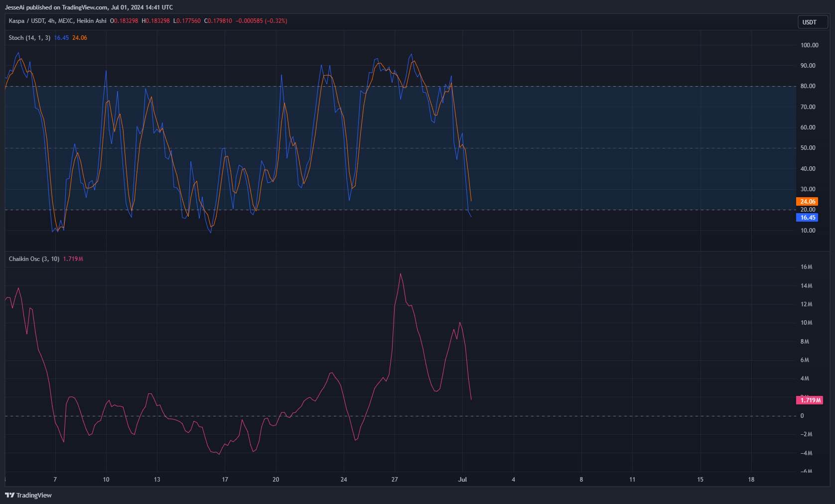The image size is (835, 504).
Task: Click the orange 24.06 value in Stoch legend
Action: [80, 38]
